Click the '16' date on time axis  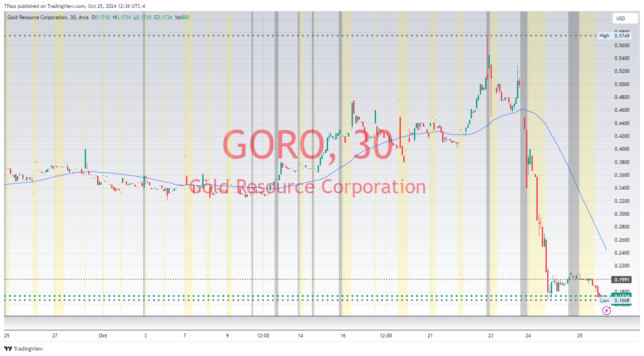(x=343, y=336)
